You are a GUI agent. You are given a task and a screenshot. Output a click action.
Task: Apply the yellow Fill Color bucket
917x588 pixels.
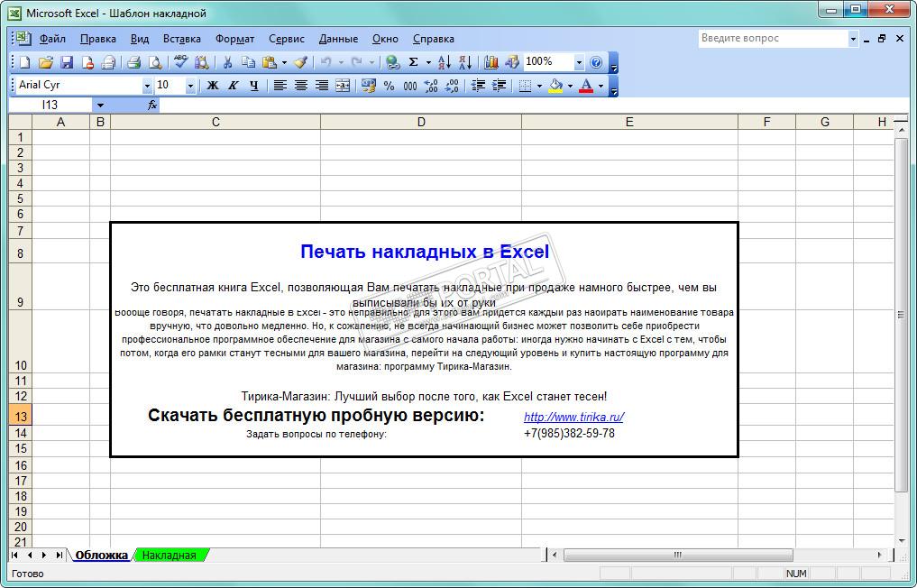tap(556, 86)
